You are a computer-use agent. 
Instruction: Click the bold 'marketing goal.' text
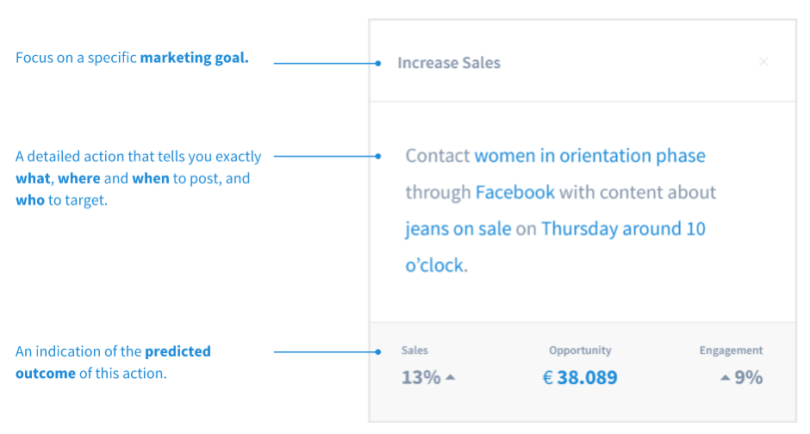point(194,58)
